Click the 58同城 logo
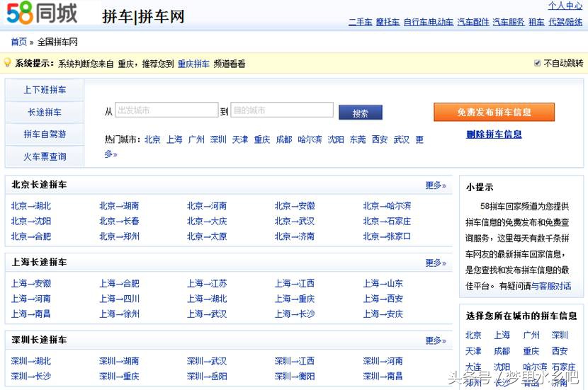588x390 pixels. (42, 13)
